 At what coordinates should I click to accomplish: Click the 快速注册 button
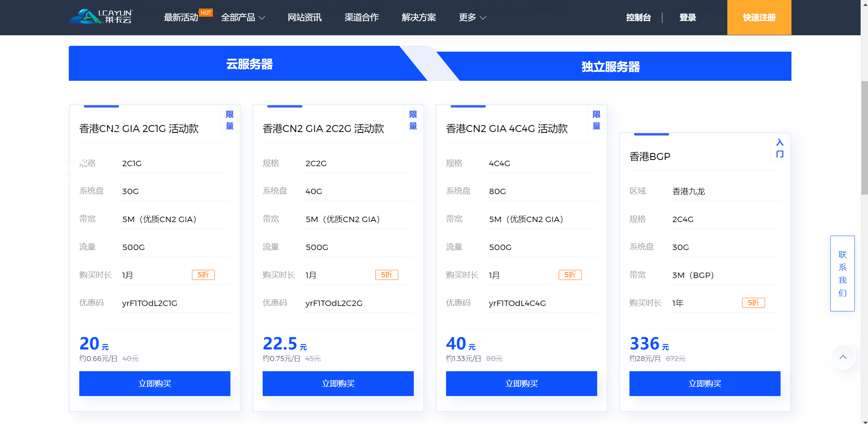pyautogui.click(x=759, y=17)
